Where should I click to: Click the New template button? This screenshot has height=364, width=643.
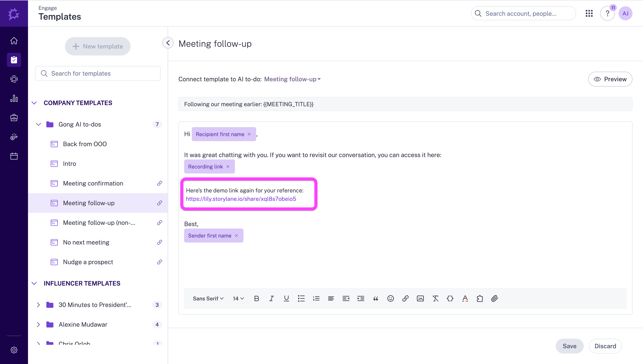(x=98, y=46)
